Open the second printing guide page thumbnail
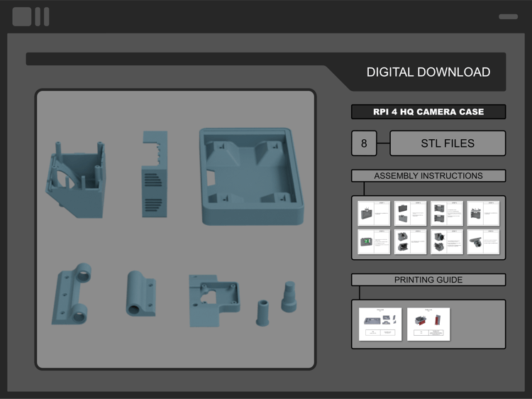Image resolution: width=532 pixels, height=399 pixels. click(x=428, y=324)
